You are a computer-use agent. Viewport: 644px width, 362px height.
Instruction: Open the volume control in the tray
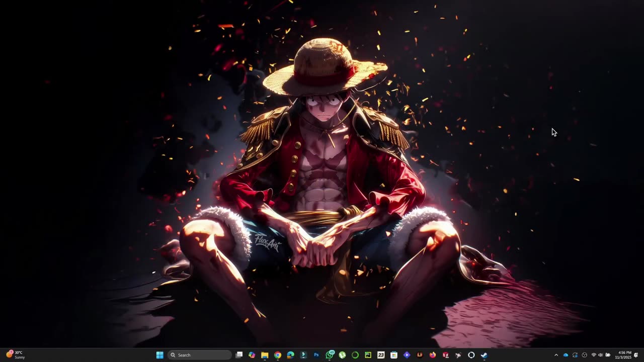(601, 355)
